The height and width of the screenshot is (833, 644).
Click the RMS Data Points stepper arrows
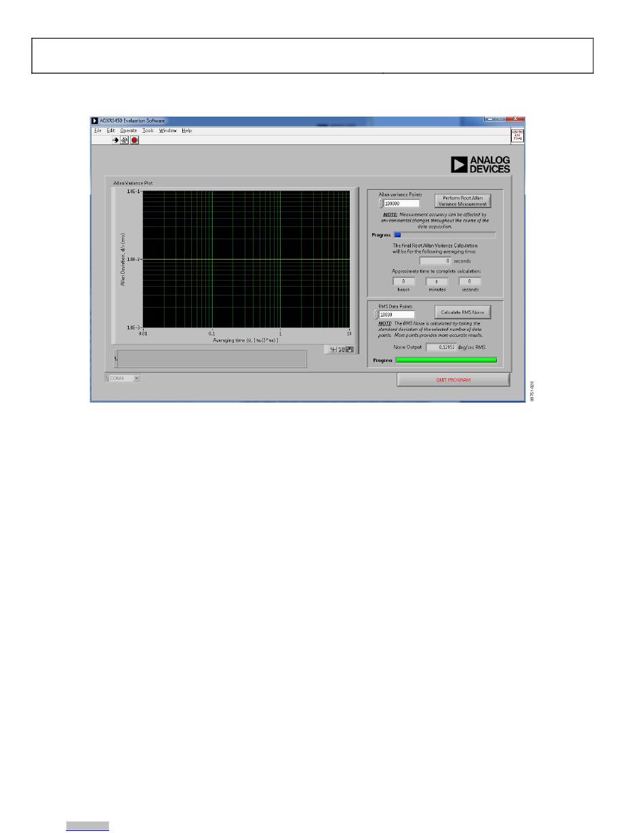point(376,314)
